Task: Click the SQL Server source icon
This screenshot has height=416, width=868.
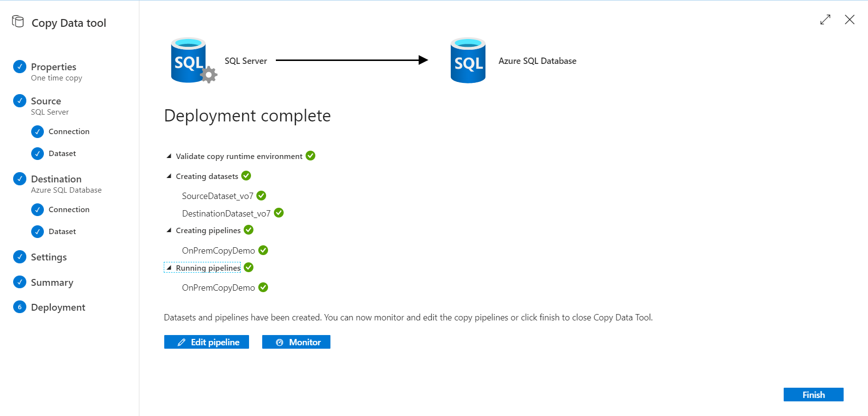Action: point(193,60)
